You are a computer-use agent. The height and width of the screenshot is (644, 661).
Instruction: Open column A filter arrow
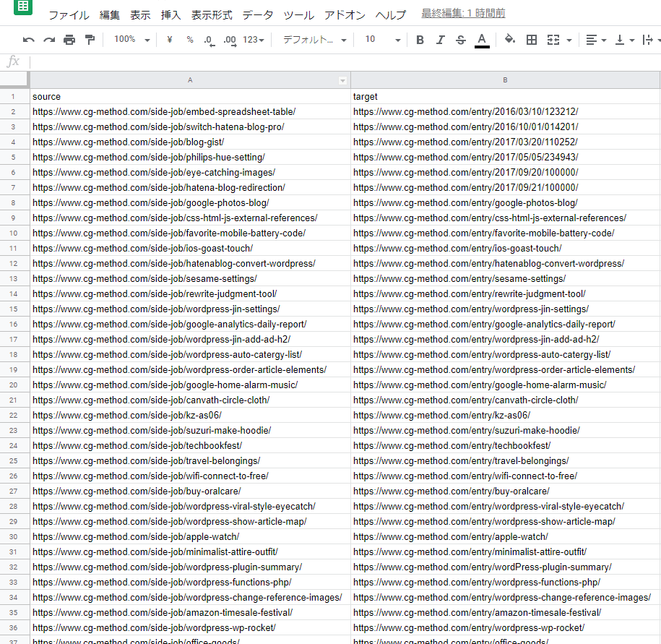[342, 80]
